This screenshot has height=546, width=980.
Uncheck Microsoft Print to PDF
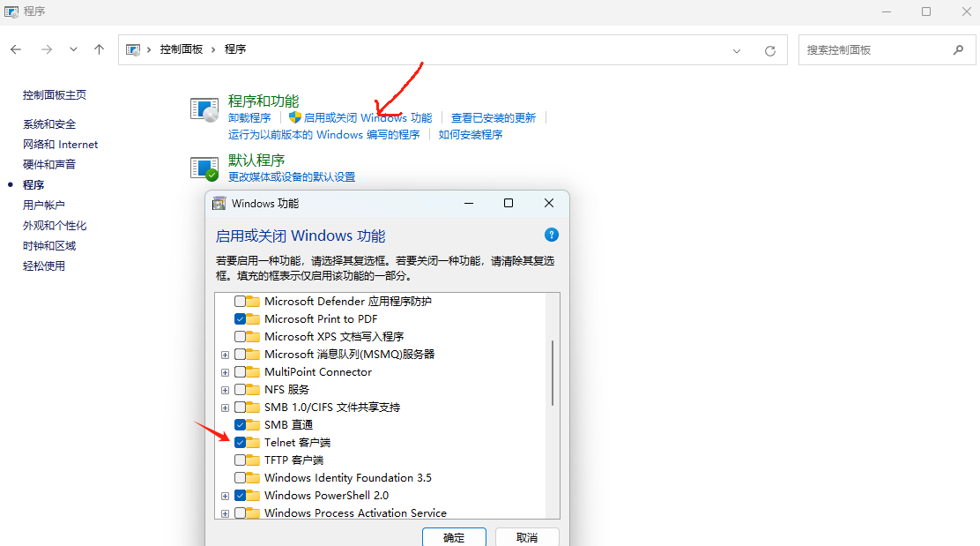click(x=240, y=319)
